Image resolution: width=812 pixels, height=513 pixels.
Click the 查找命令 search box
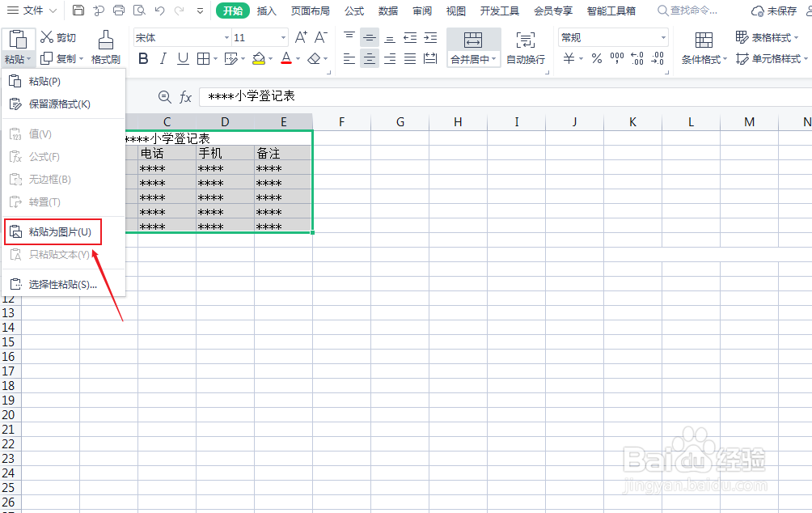click(x=687, y=11)
